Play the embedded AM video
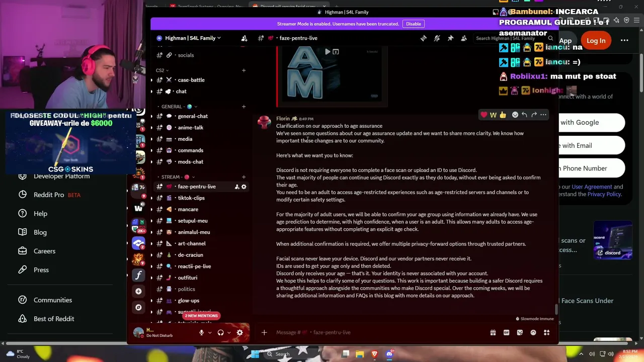The image size is (644, 362). click(x=328, y=52)
